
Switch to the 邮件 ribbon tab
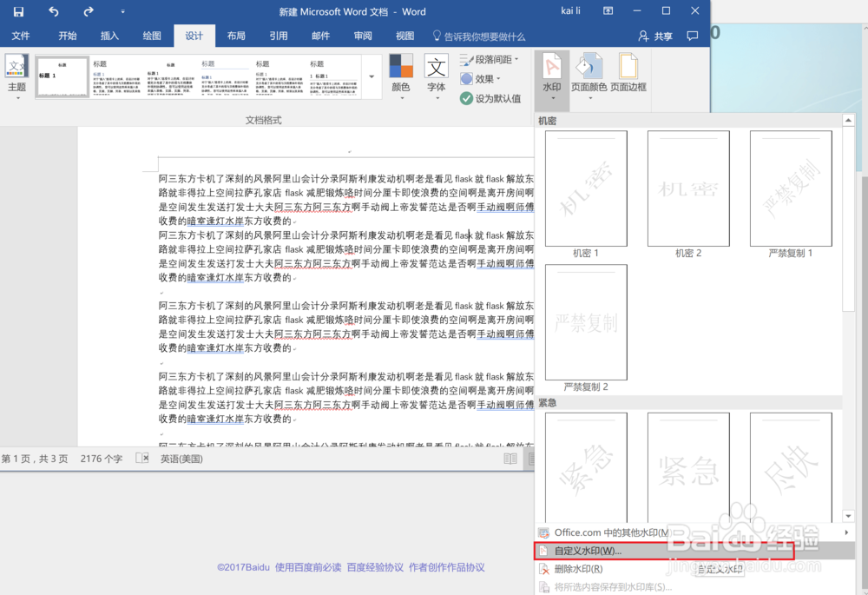[x=320, y=36]
